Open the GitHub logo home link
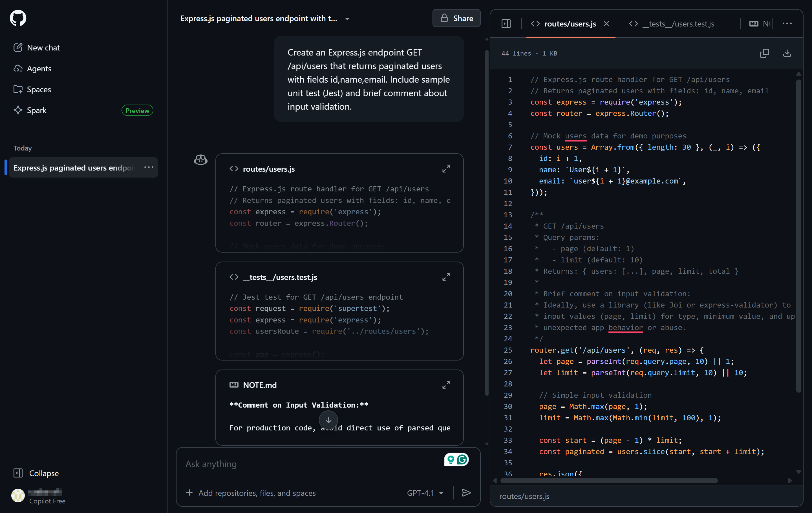Viewport: 812px width, 513px height. coord(18,18)
